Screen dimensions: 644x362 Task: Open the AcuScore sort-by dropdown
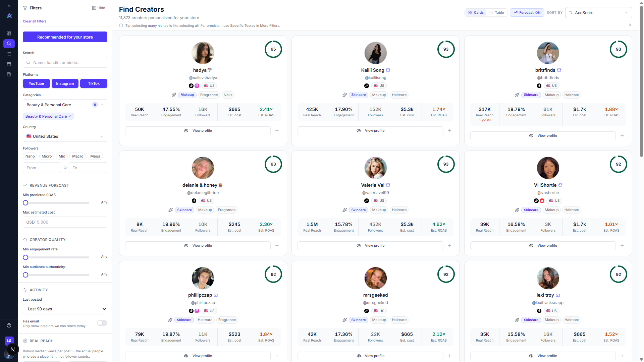pyautogui.click(x=598, y=12)
